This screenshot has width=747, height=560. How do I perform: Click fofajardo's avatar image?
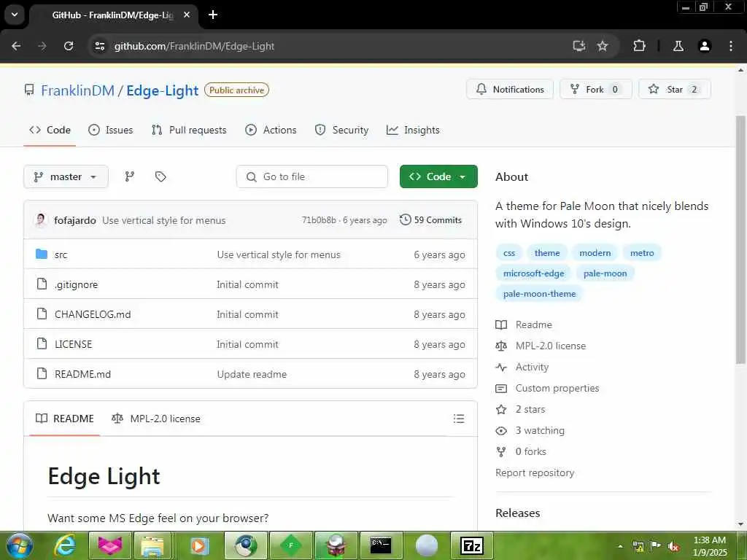tap(41, 220)
